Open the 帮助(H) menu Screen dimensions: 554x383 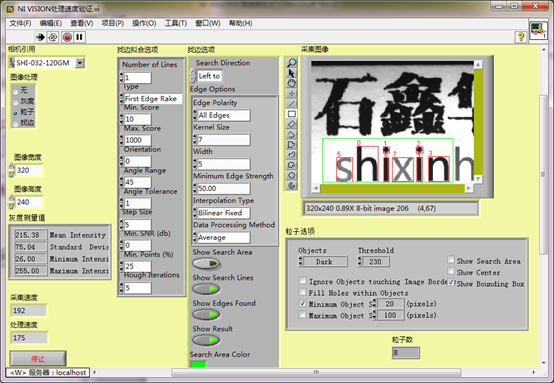[241, 23]
